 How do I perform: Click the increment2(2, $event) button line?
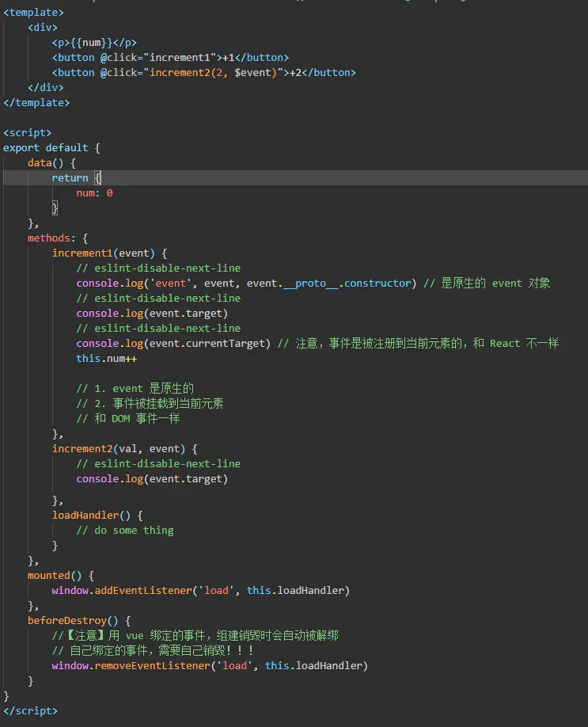point(203,73)
